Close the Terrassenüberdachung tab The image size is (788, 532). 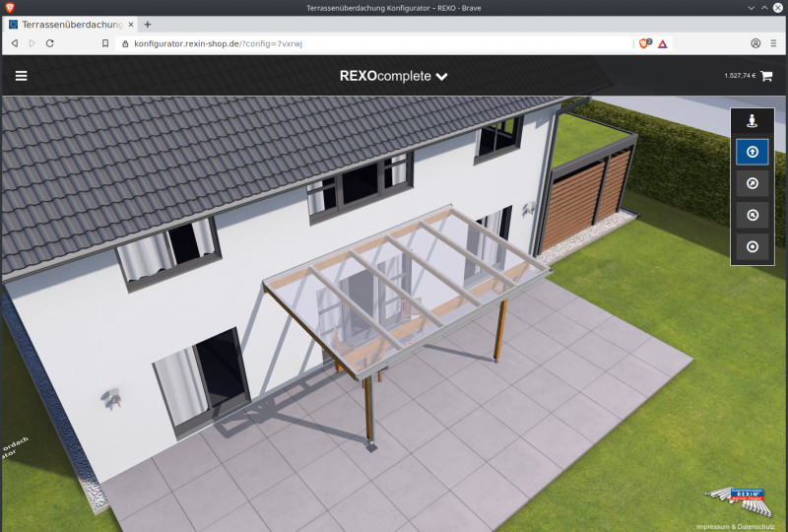click(131, 24)
